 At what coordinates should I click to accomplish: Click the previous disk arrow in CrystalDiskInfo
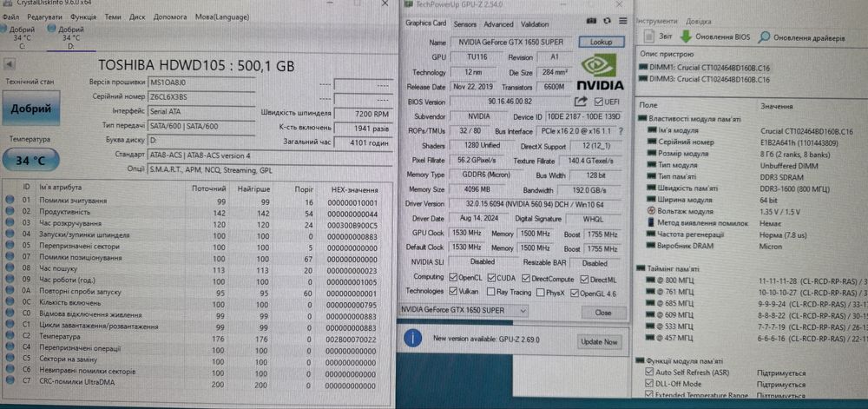(9, 64)
